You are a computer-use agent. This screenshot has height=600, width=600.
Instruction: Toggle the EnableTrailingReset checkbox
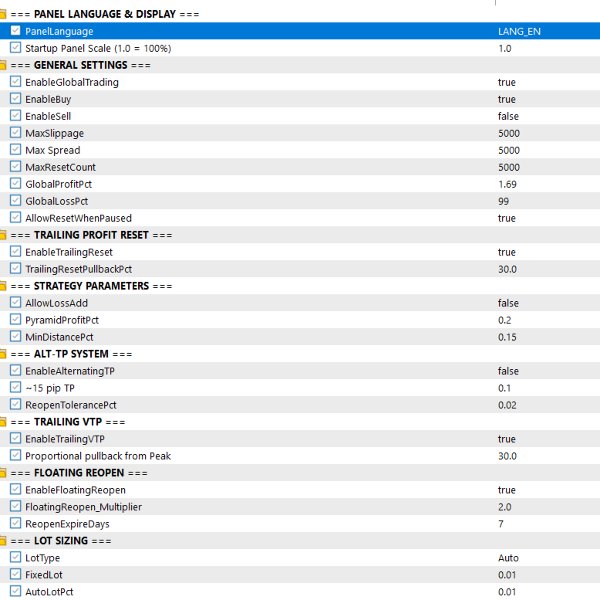[15, 251]
